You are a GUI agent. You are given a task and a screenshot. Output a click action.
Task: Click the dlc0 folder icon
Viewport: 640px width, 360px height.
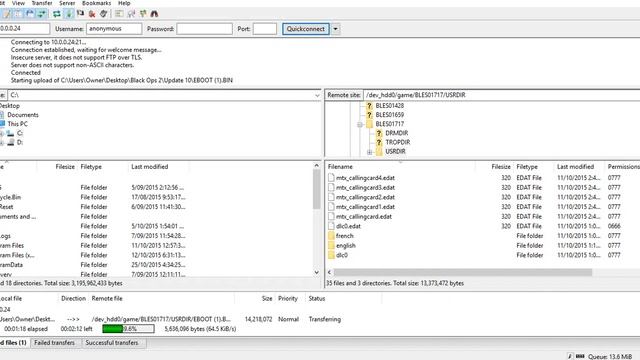pos(331,255)
